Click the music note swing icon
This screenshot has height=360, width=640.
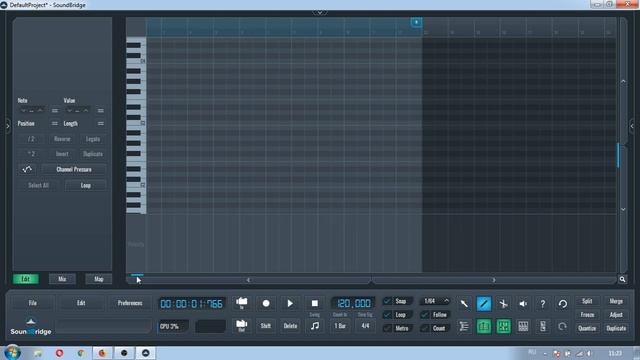[315, 326]
